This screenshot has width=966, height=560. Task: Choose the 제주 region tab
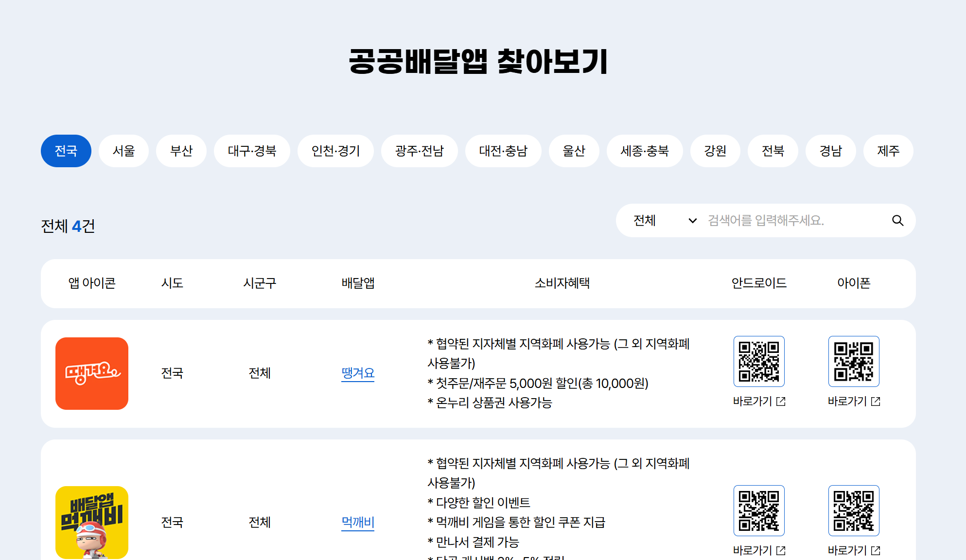(x=888, y=151)
